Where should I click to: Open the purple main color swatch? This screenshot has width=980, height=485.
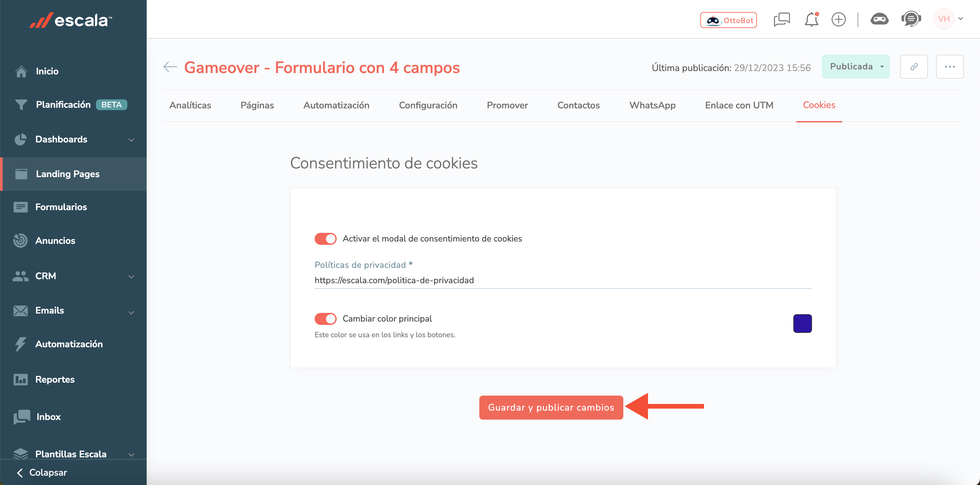pos(802,323)
